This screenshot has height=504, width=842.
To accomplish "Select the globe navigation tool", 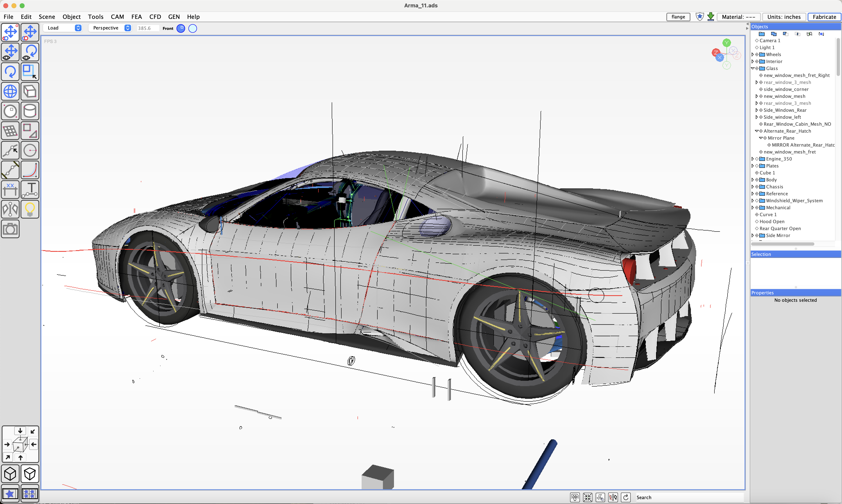I will (x=10, y=91).
